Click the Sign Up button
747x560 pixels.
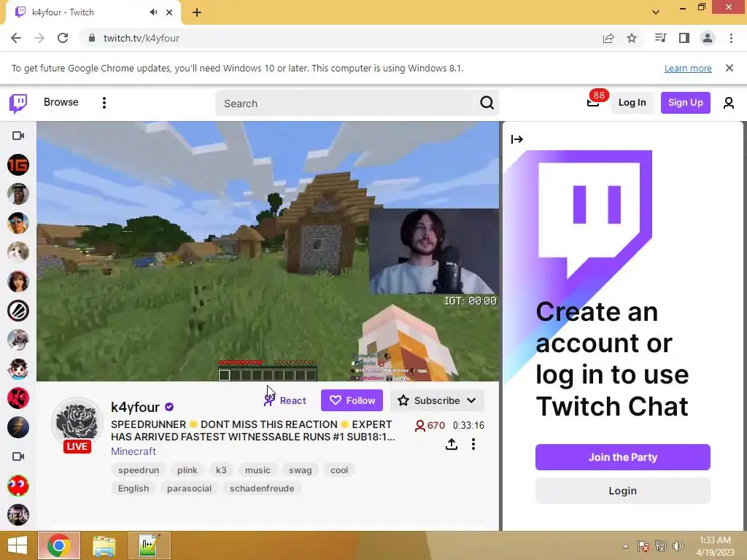click(x=685, y=102)
